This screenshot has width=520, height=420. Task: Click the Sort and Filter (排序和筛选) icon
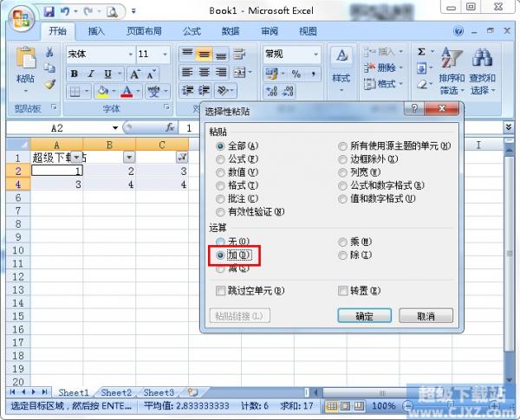point(452,68)
